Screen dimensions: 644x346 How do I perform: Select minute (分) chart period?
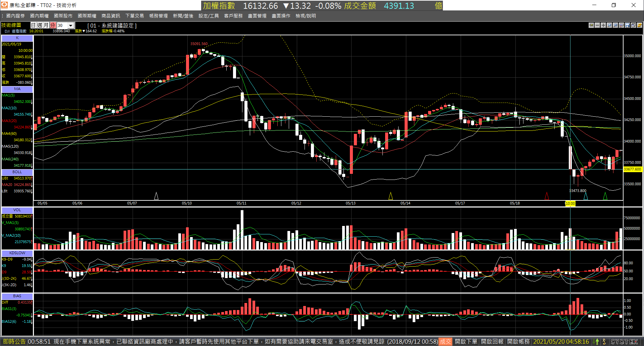coord(53,25)
